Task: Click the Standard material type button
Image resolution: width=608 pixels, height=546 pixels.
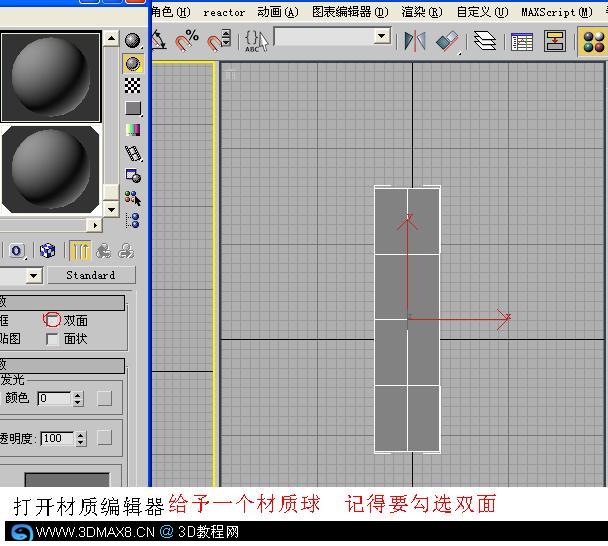Action: click(91, 275)
